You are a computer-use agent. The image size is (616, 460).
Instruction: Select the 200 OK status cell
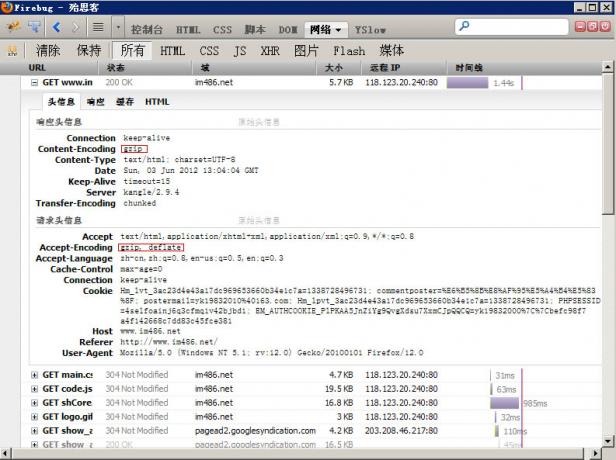pos(119,82)
